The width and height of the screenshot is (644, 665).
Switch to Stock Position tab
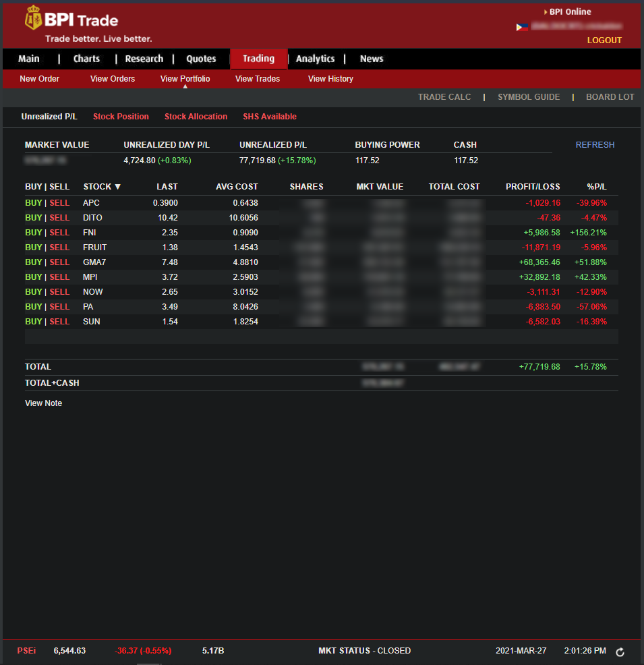121,117
